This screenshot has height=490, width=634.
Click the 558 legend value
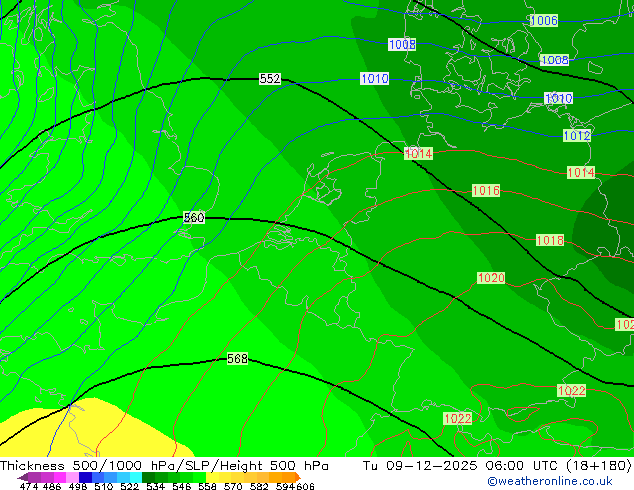[x=207, y=486]
